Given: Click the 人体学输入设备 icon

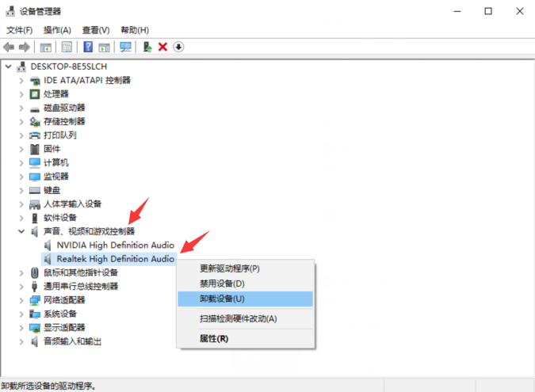Looking at the screenshot, I should (35, 204).
